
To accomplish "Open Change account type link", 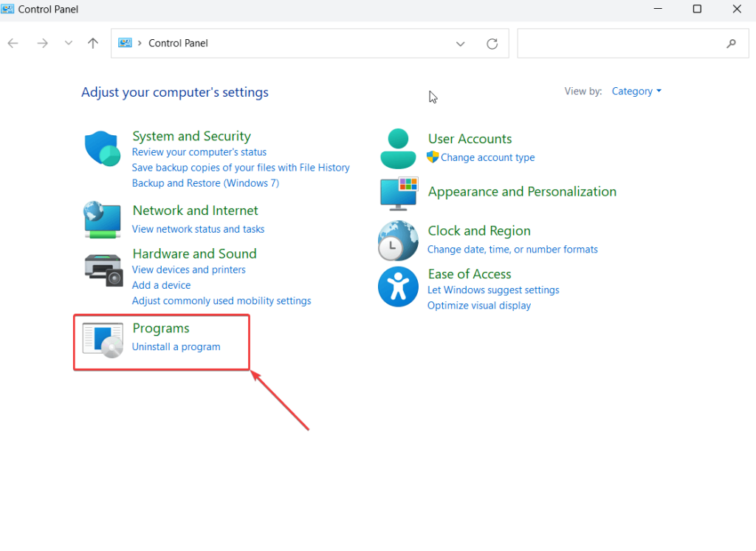I will (487, 157).
